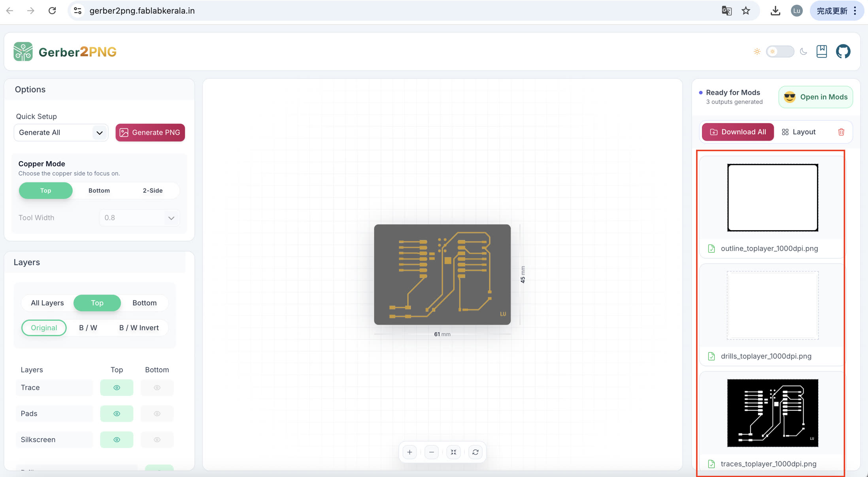This screenshot has width=868, height=477.
Task: Select Original color mode
Action: (44, 328)
